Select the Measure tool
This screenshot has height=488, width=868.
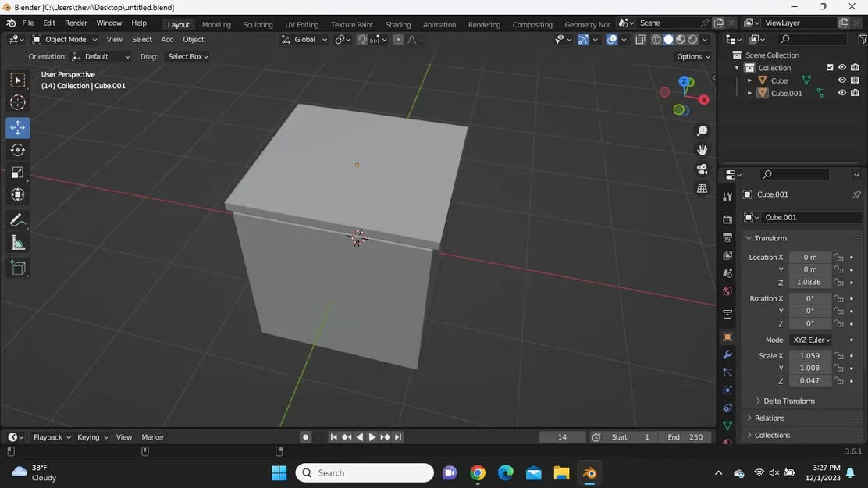pos(18,243)
